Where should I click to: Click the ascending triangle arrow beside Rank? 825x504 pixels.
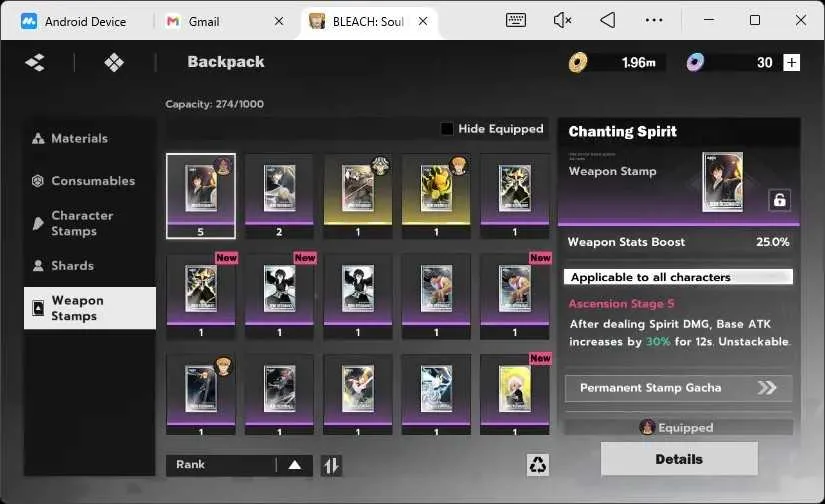pyautogui.click(x=295, y=465)
